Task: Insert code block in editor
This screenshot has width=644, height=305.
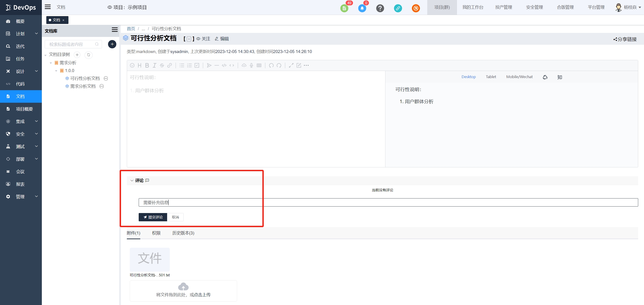Action: click(x=224, y=66)
